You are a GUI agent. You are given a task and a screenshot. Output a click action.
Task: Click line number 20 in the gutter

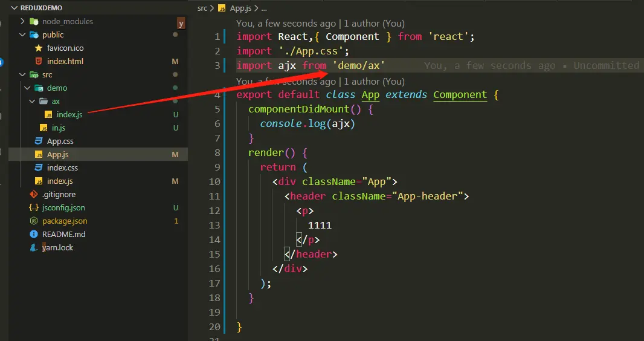click(x=215, y=328)
